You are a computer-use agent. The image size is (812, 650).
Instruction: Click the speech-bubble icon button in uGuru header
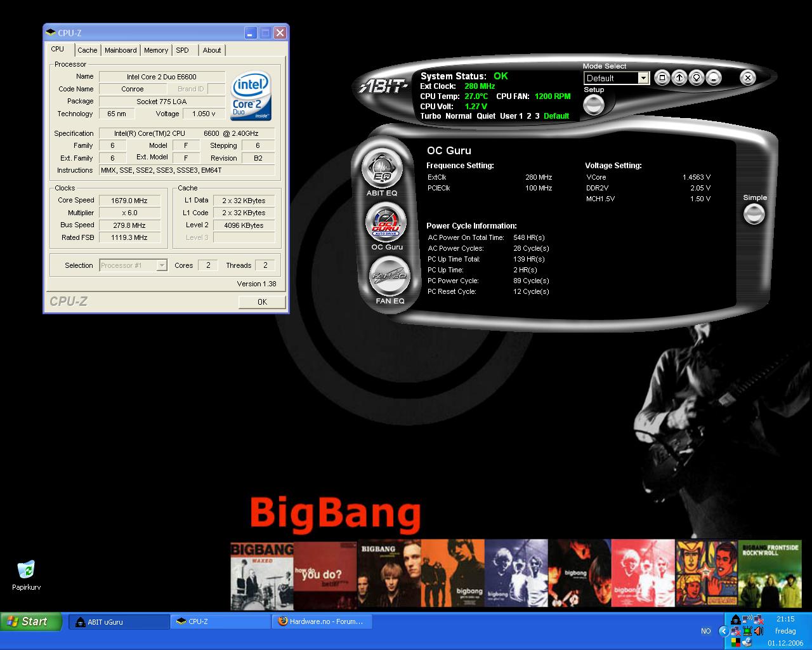(697, 77)
